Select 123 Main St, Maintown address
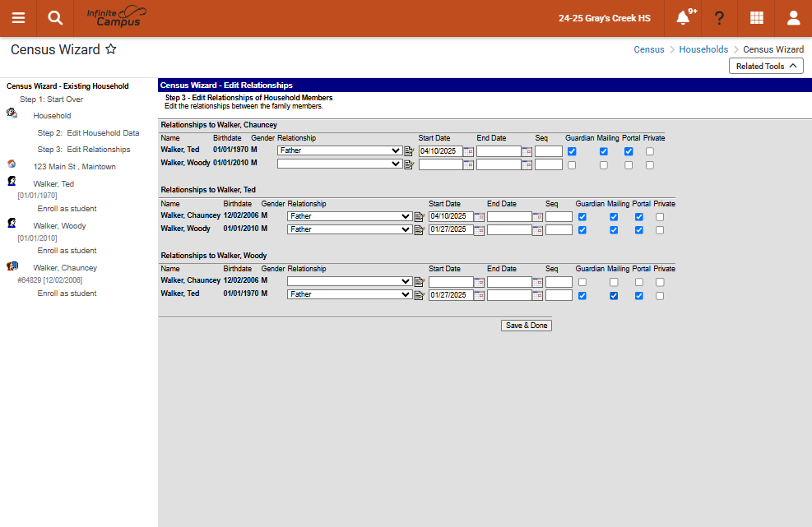This screenshot has width=812, height=527. [75, 166]
